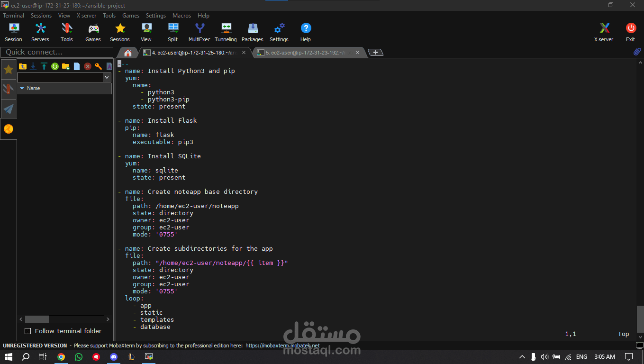Open Discord from the taskbar
Viewport: 644px width, 364px height.
pyautogui.click(x=114, y=357)
